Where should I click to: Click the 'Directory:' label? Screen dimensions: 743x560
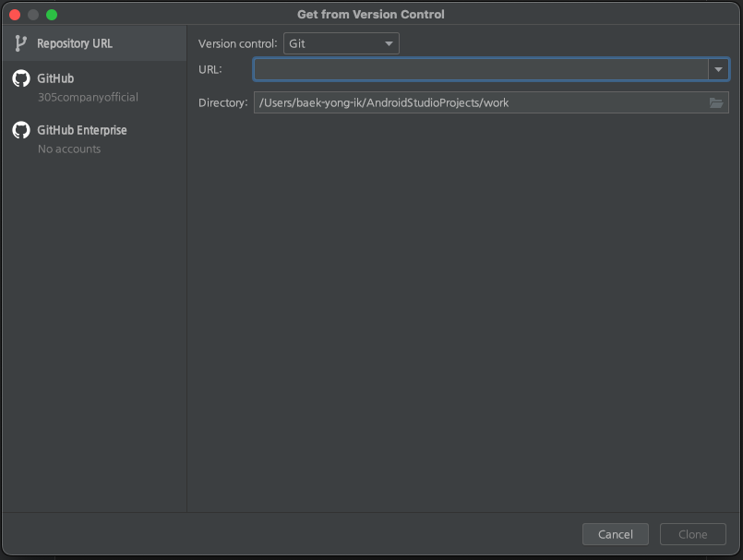tap(222, 102)
